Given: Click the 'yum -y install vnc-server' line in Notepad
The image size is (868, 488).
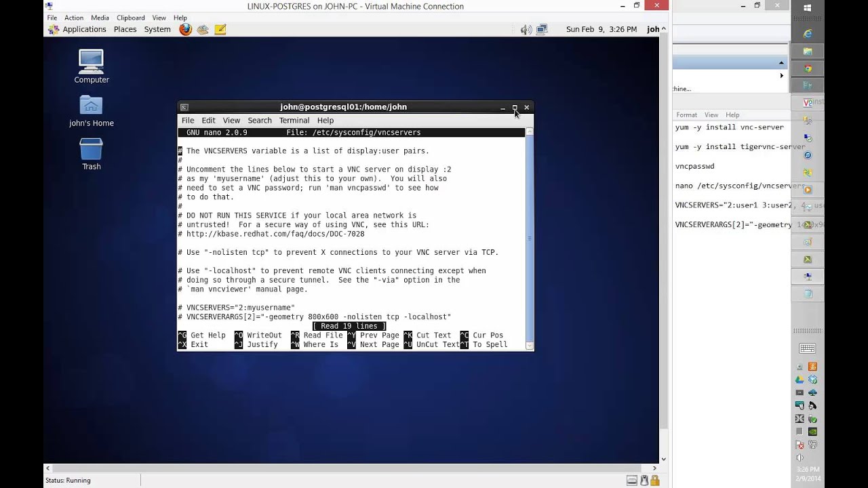Looking at the screenshot, I should (x=729, y=127).
